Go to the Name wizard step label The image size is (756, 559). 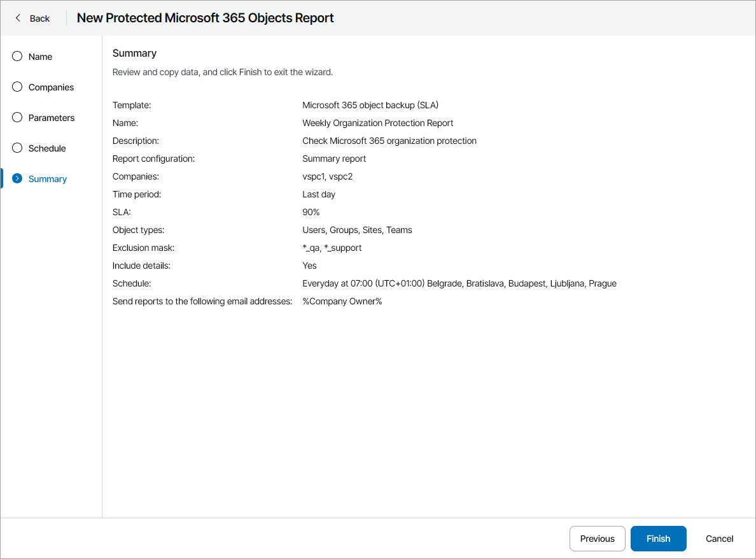tap(40, 57)
